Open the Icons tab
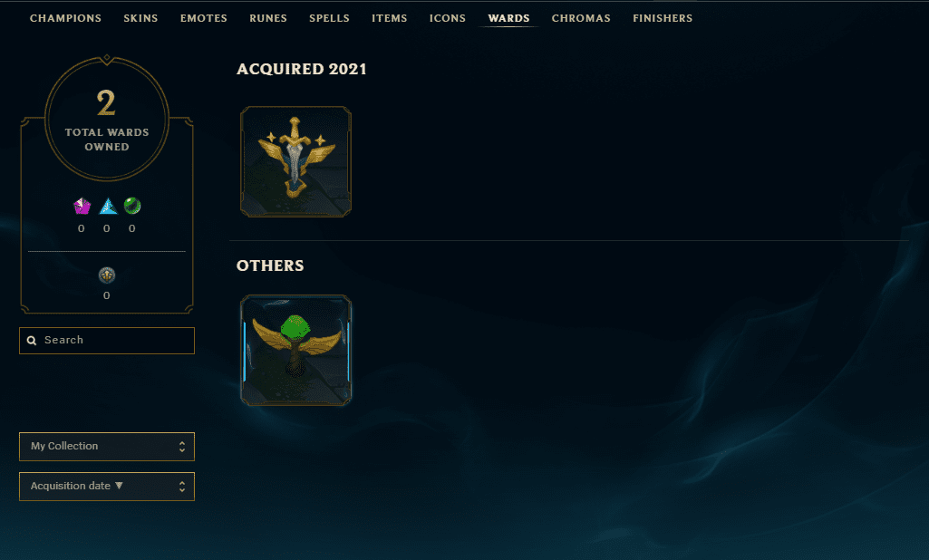929x560 pixels. tap(448, 18)
